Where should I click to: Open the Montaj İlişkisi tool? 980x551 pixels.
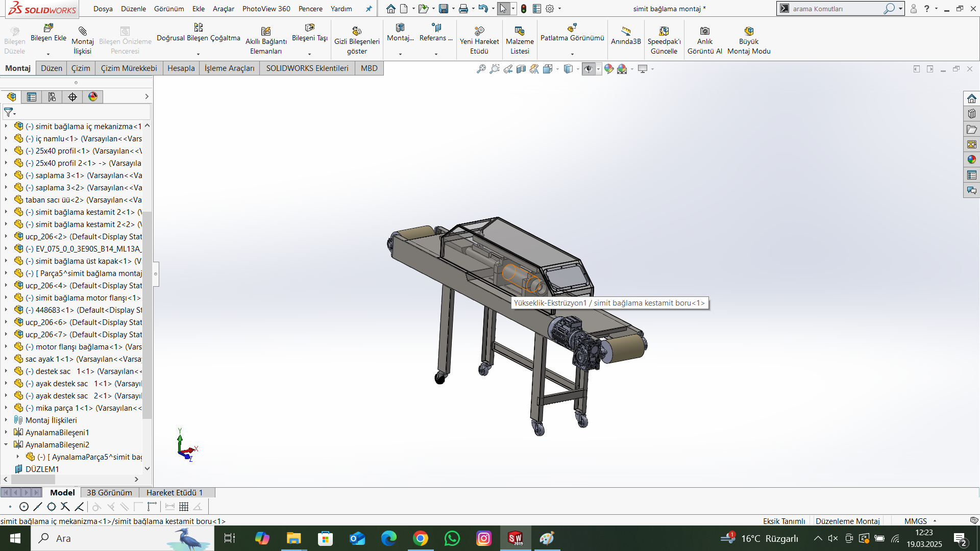tap(82, 32)
